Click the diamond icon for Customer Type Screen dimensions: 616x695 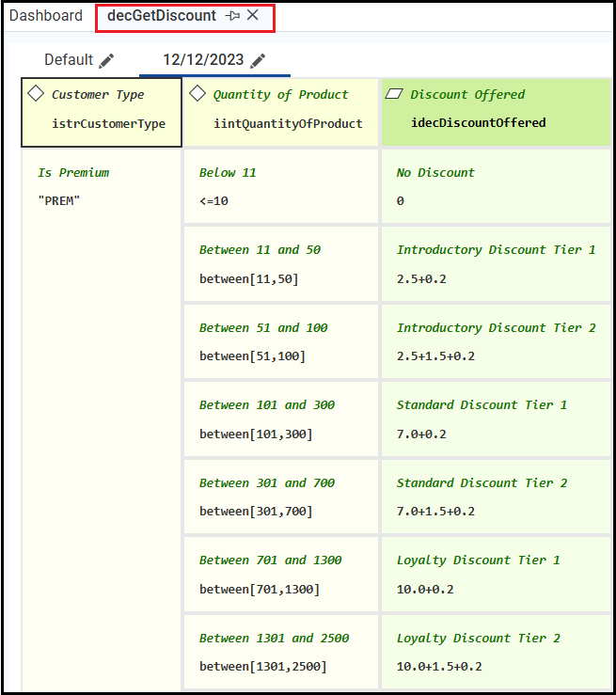37,94
